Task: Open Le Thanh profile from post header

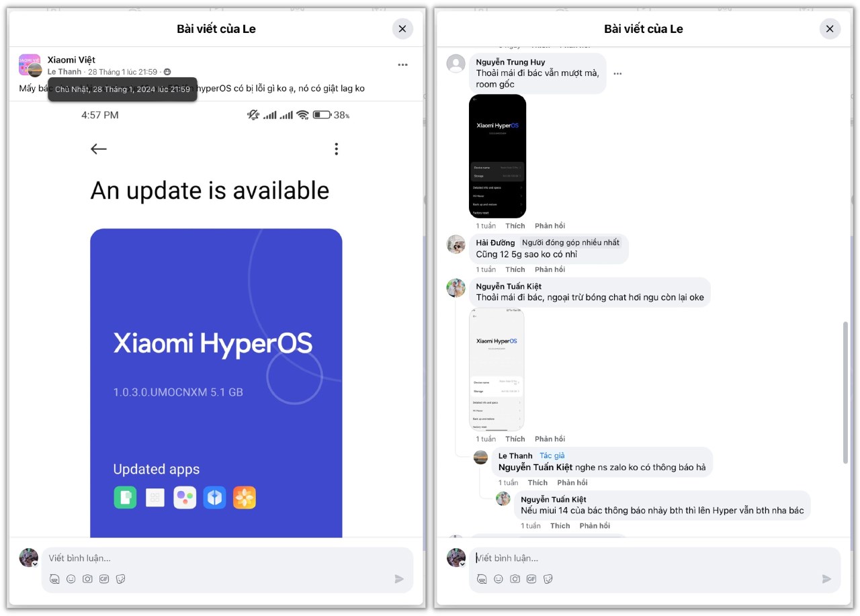Action: click(x=64, y=72)
